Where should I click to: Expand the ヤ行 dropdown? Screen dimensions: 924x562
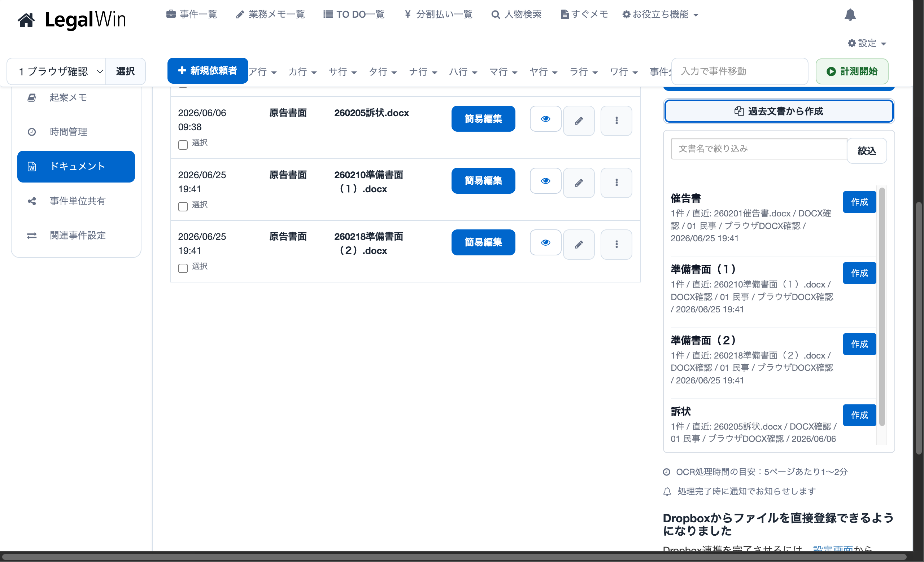click(x=543, y=71)
